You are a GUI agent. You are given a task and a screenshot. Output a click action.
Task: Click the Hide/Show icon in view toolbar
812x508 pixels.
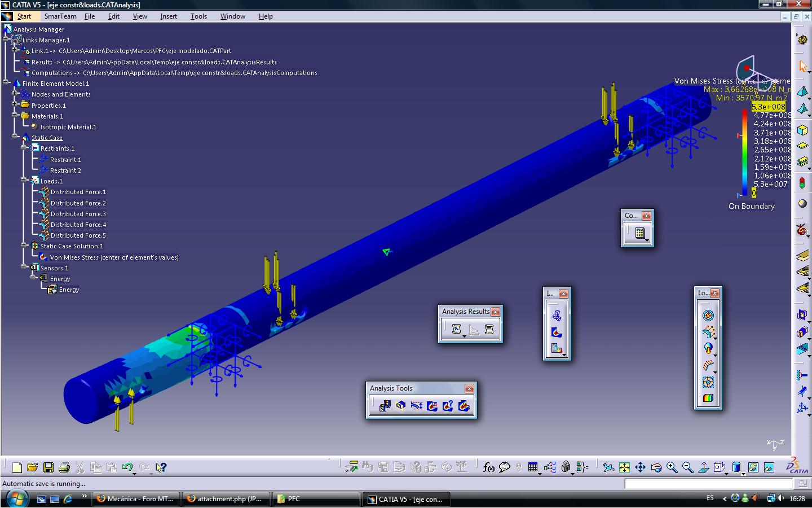tap(753, 467)
